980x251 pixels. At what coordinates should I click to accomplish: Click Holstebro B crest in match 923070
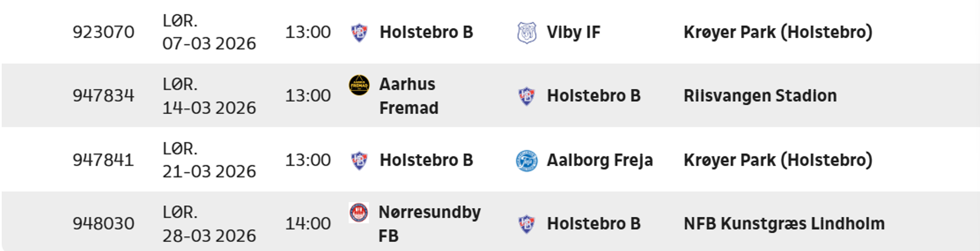359,33
